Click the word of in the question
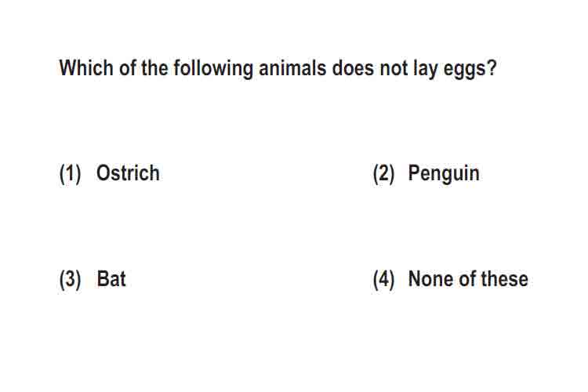This screenshot has height=392, width=588. (127, 68)
